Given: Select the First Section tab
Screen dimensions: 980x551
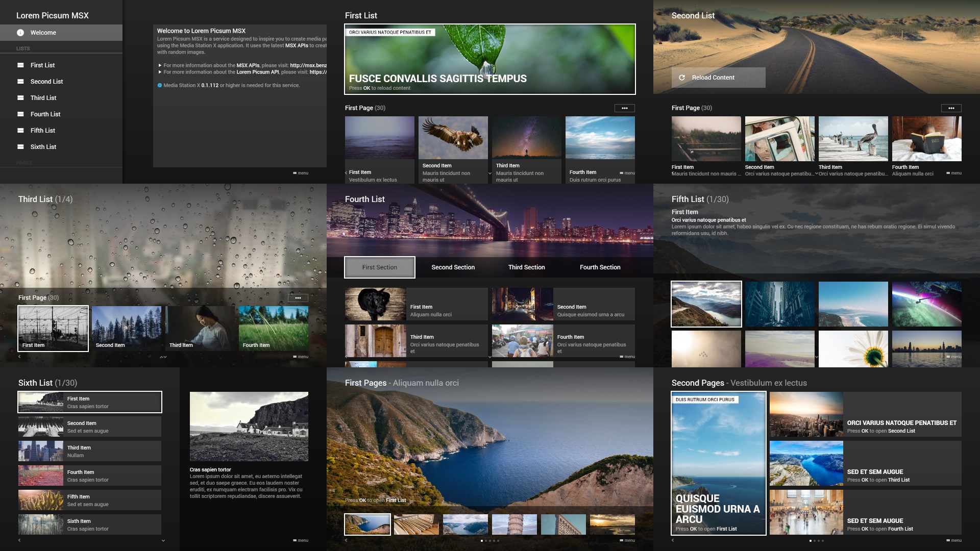Looking at the screenshot, I should pyautogui.click(x=379, y=267).
